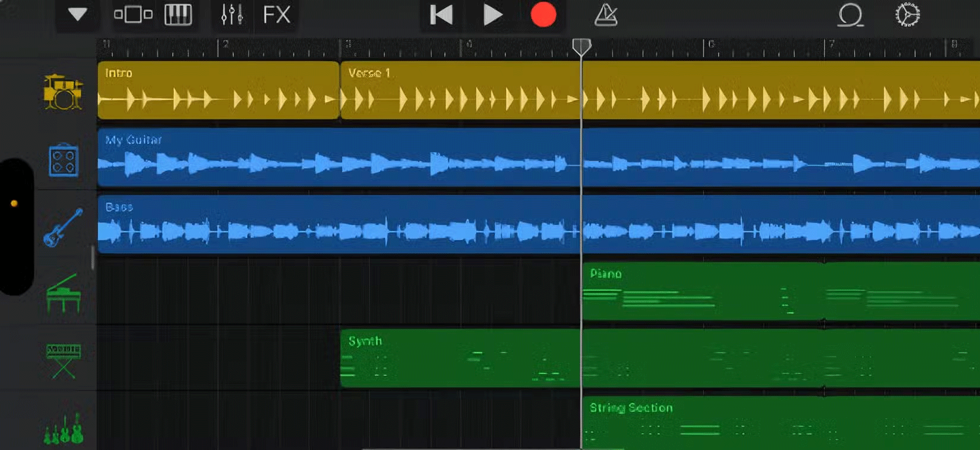Select the Bass guitar track icon
Viewport: 980px width, 450px height.
[63, 228]
